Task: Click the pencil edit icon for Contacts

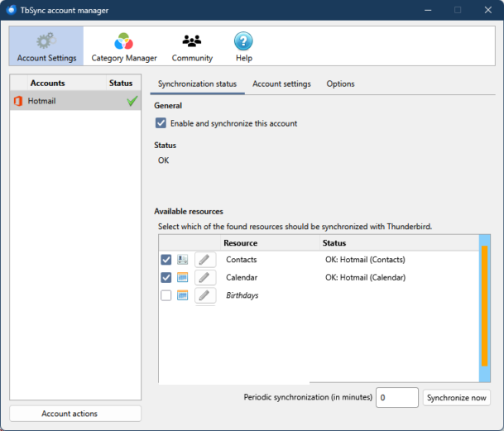Action: (204, 260)
